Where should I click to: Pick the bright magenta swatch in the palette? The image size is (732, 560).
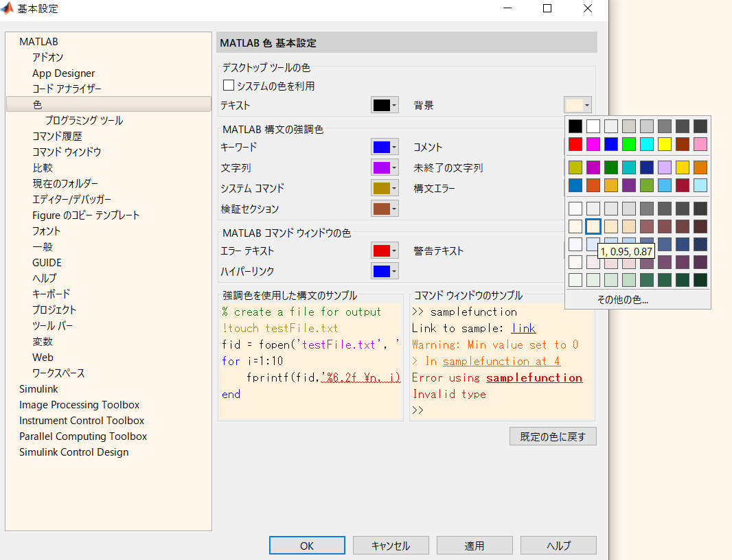[x=593, y=144]
